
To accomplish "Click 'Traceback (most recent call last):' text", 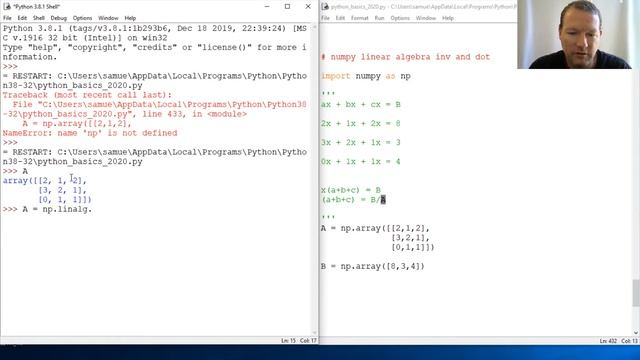I will click(87, 95).
